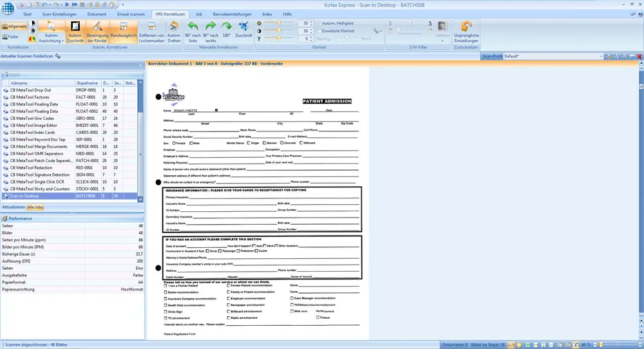Adjust the gamma slider

[279, 38]
